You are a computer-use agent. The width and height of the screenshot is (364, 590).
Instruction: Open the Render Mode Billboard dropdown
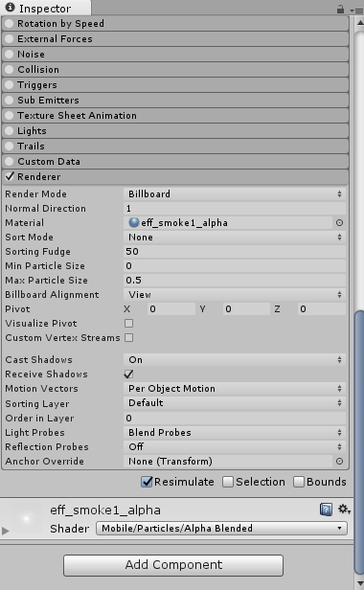[x=234, y=193]
